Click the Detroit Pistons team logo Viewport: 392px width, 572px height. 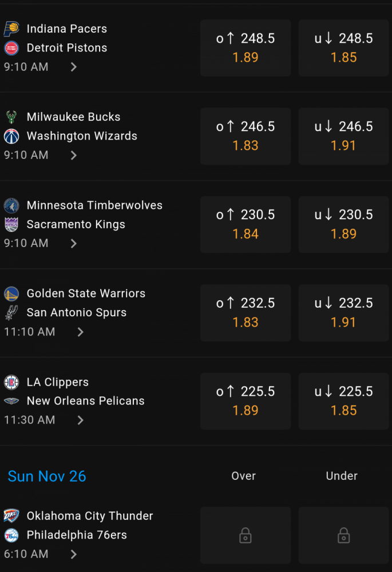pos(11,48)
